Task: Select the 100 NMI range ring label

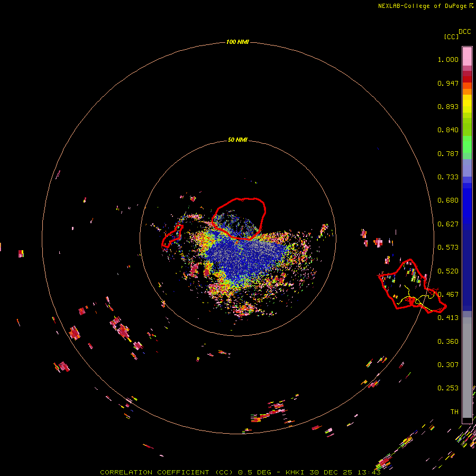Action: (x=237, y=42)
